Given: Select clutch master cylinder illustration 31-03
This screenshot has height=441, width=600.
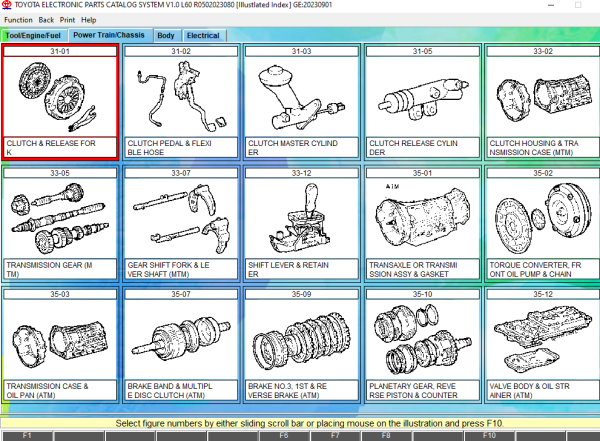Looking at the screenshot, I should pyautogui.click(x=302, y=97).
